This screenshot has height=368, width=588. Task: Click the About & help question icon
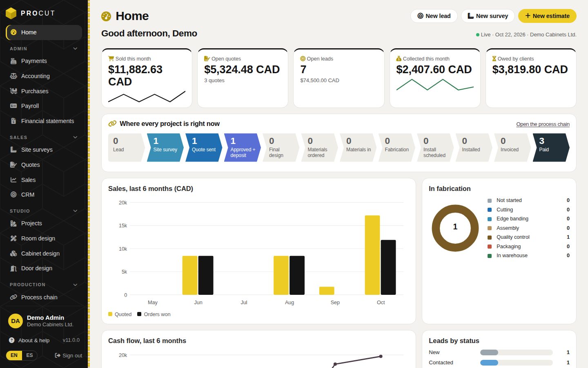click(x=11, y=340)
